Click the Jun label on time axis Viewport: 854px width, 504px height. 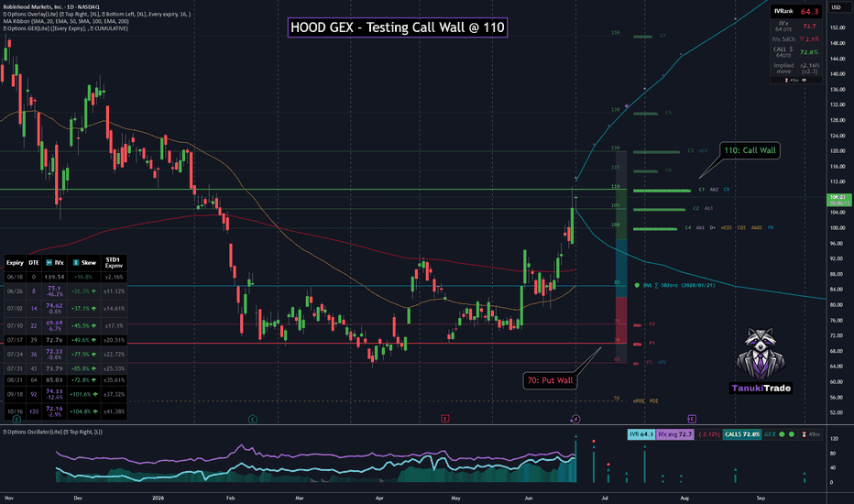click(528, 498)
